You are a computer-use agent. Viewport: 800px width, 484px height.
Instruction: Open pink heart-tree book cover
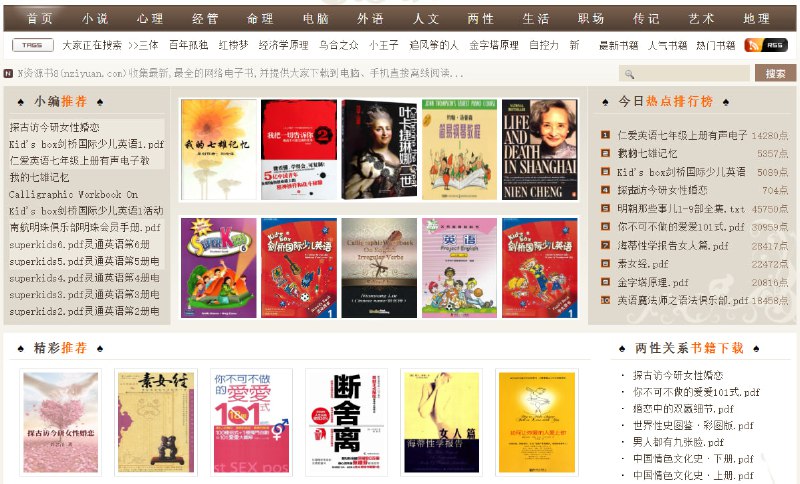coord(61,422)
